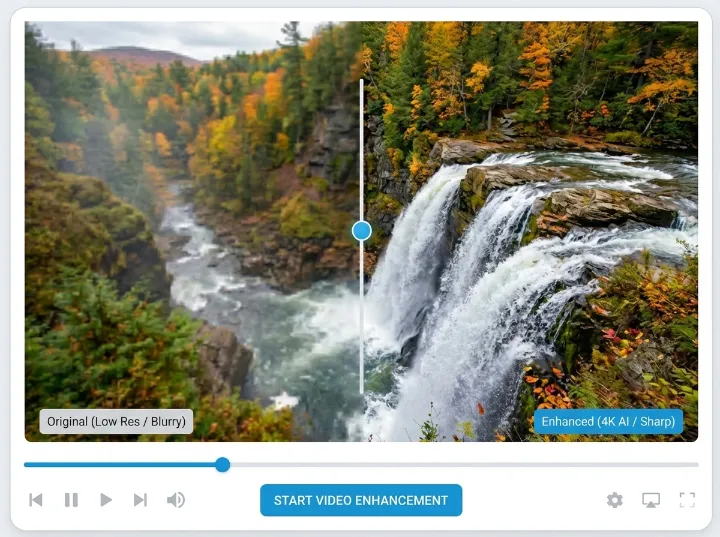Image resolution: width=720 pixels, height=537 pixels.
Task: Play the video
Action: (x=106, y=500)
